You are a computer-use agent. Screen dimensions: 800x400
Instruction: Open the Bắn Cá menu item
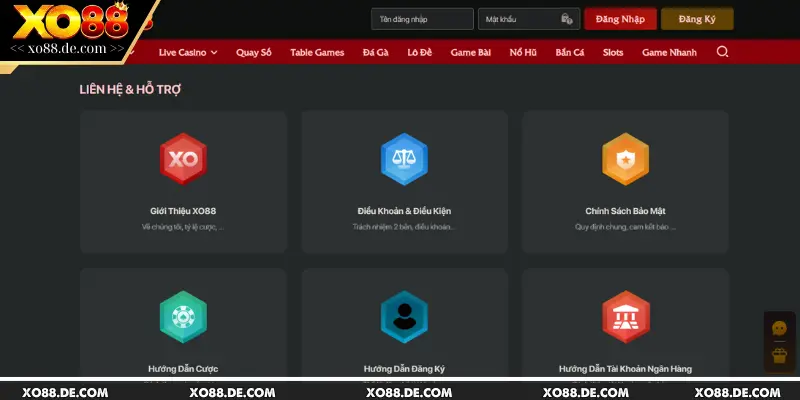[570, 52]
